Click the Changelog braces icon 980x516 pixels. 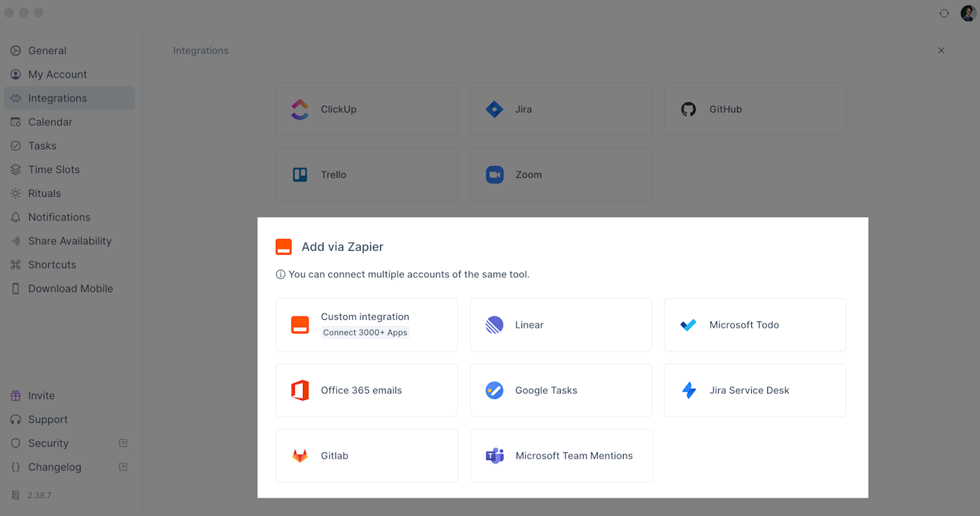[x=15, y=467]
